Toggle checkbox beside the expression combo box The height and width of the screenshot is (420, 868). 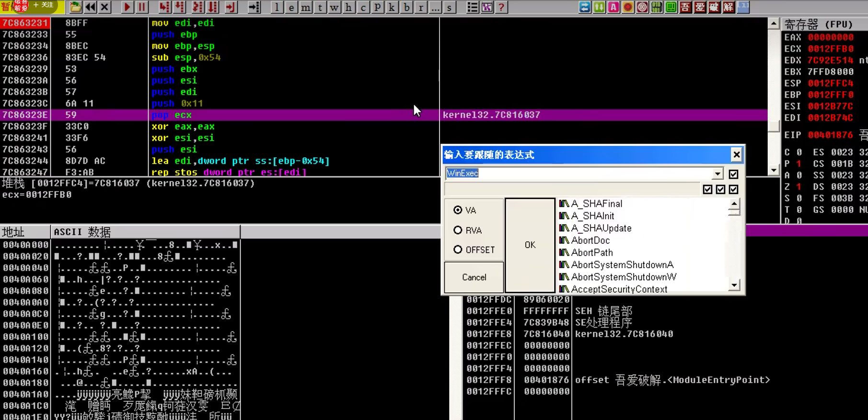(x=733, y=174)
